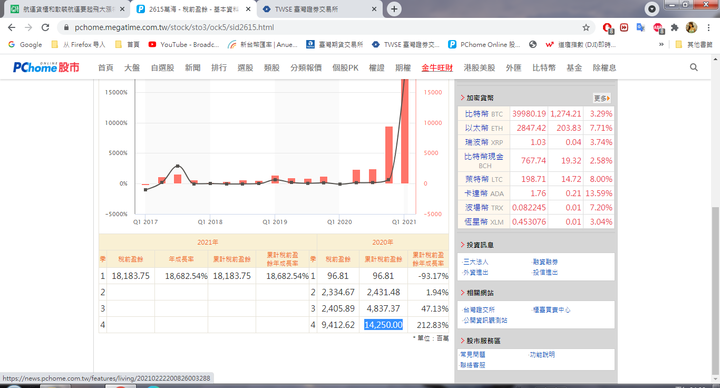This screenshot has width=720, height=388.
Task: Select the 期權 menu item
Action: pyautogui.click(x=403, y=67)
